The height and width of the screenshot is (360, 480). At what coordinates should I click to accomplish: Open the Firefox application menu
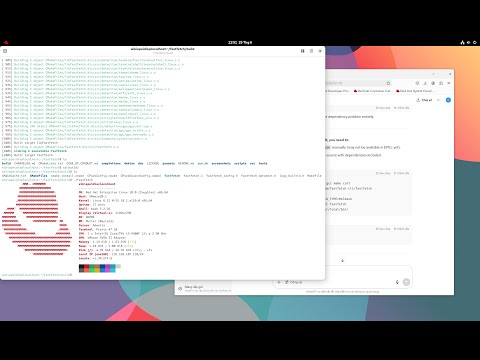click(x=449, y=83)
